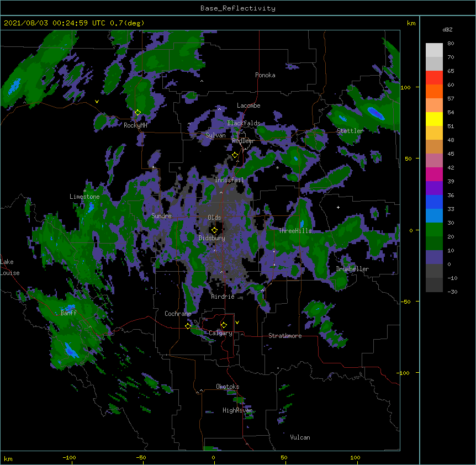Click the blue 36 dBZ legend swatch

pos(434,202)
